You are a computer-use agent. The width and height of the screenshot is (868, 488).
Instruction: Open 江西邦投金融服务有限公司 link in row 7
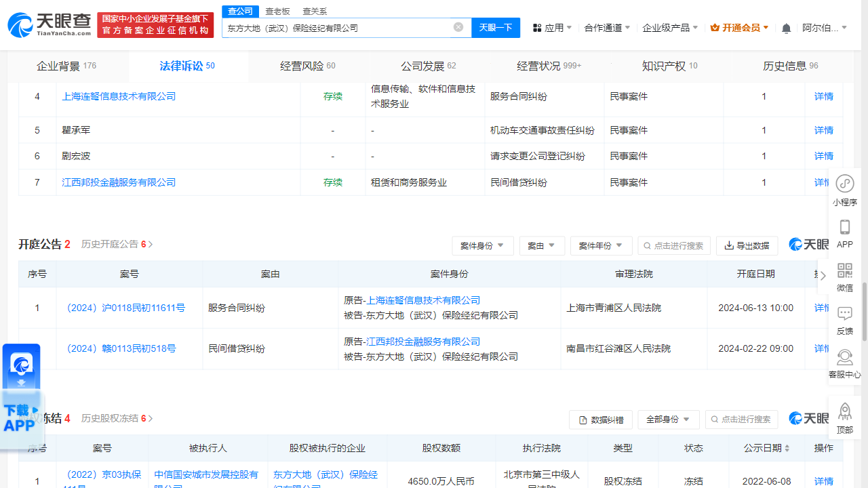click(119, 182)
